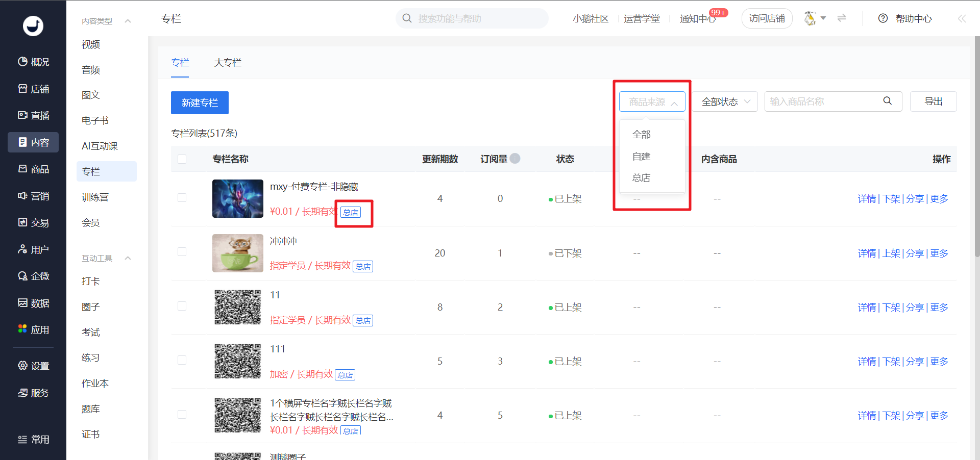Switch to the 大专栏 tab
The height and width of the screenshot is (460, 980).
click(228, 63)
